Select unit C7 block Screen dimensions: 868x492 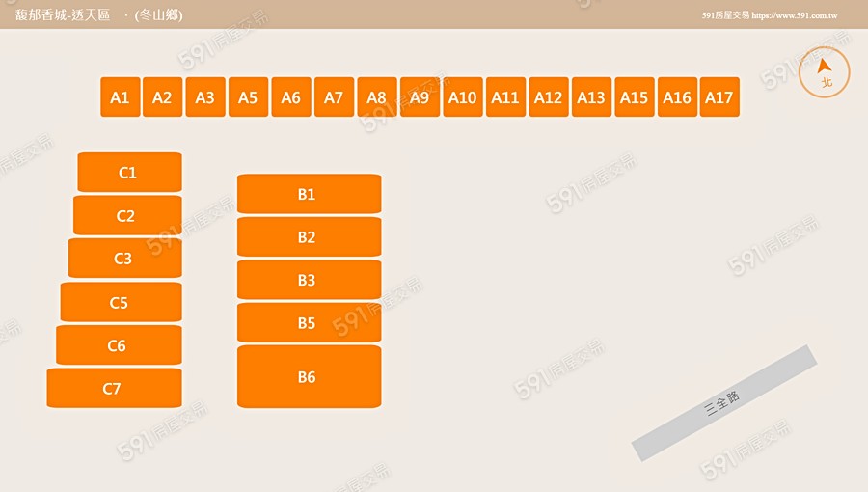(x=113, y=389)
